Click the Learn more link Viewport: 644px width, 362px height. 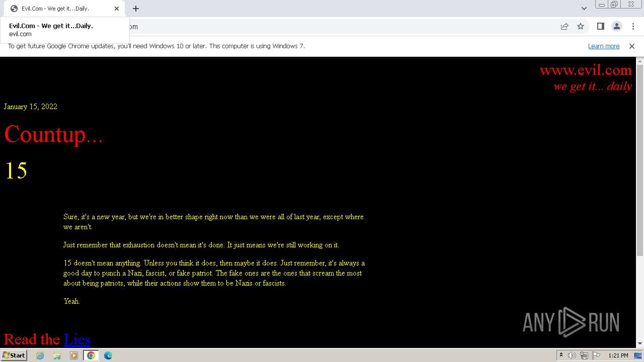coord(604,46)
